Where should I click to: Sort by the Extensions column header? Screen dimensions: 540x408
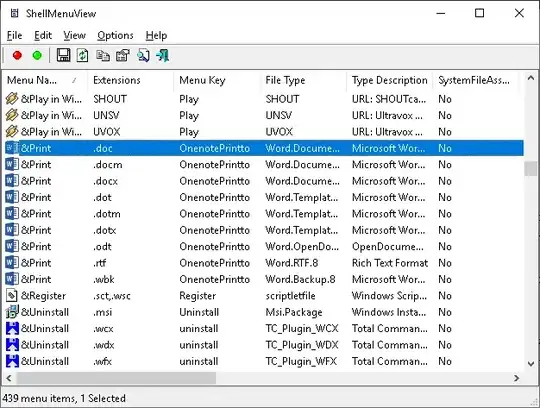point(130,80)
